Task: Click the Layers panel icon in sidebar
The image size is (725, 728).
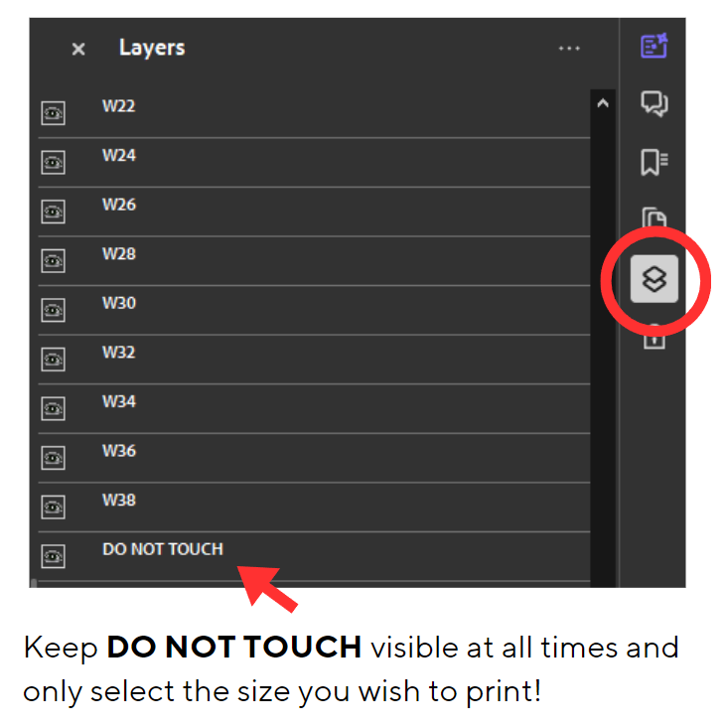Action: coord(653,278)
